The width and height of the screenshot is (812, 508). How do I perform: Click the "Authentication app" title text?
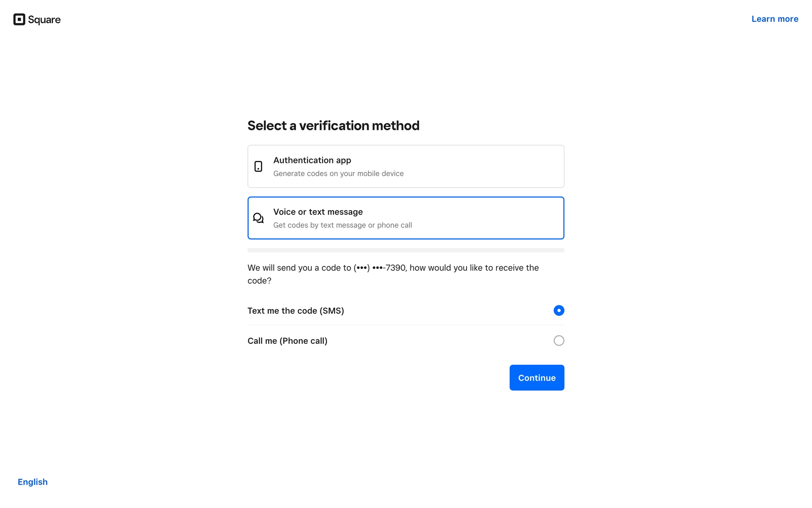click(312, 160)
